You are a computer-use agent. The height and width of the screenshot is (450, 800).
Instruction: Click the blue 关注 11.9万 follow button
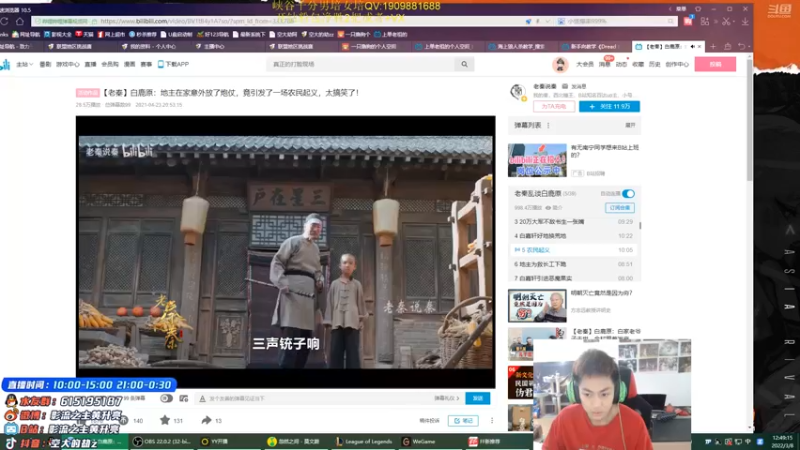tap(609, 106)
